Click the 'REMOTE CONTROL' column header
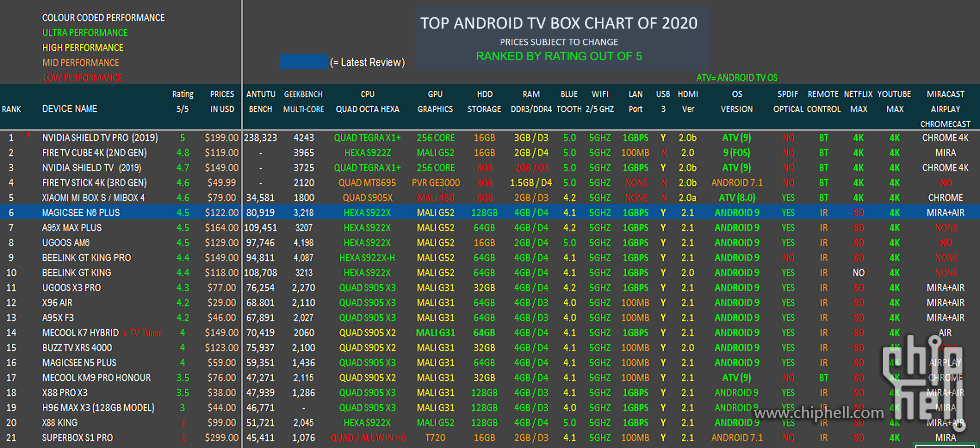 tap(822, 101)
